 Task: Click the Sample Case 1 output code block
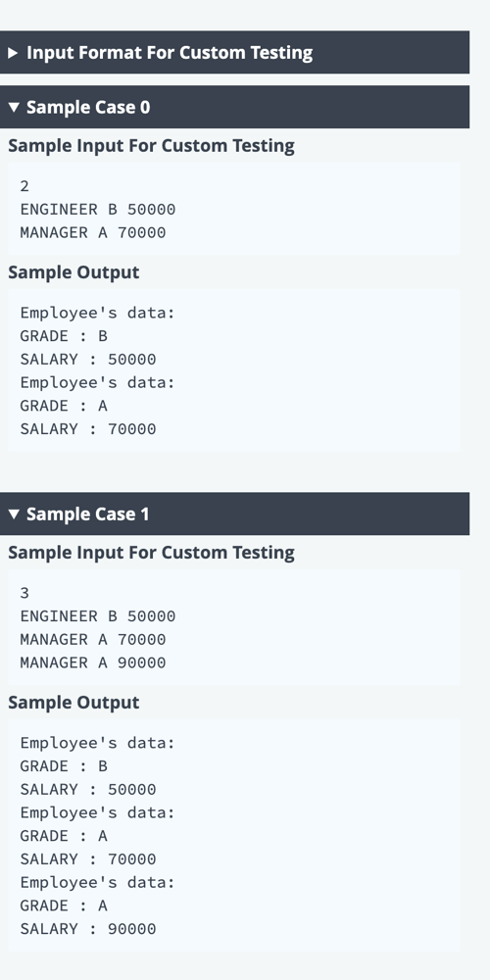coord(234,835)
